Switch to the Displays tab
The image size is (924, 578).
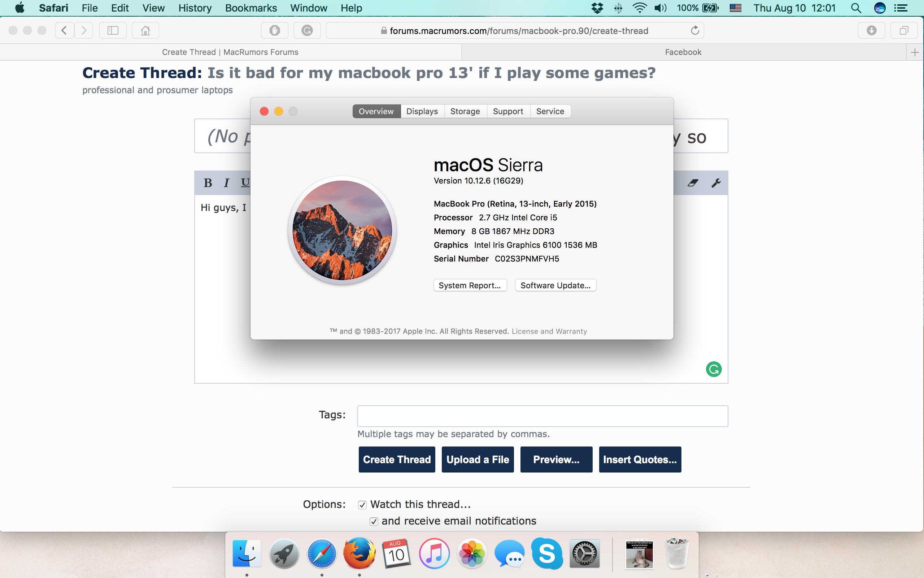422,111
